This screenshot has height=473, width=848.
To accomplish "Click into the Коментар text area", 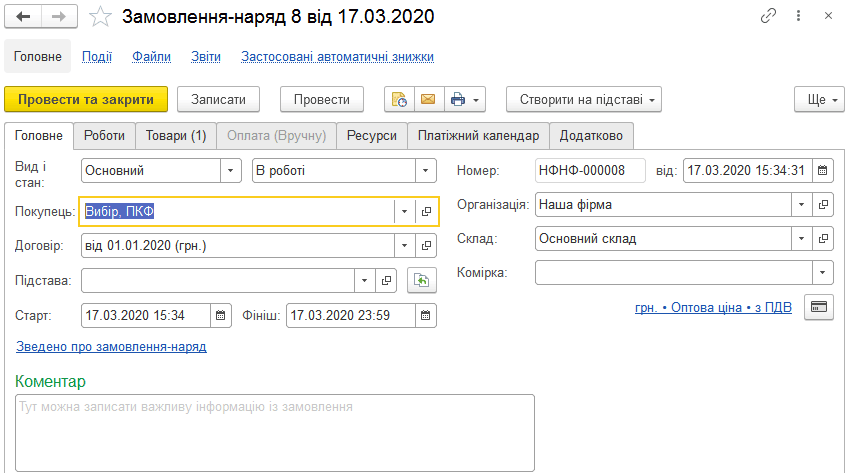I will point(275,433).
